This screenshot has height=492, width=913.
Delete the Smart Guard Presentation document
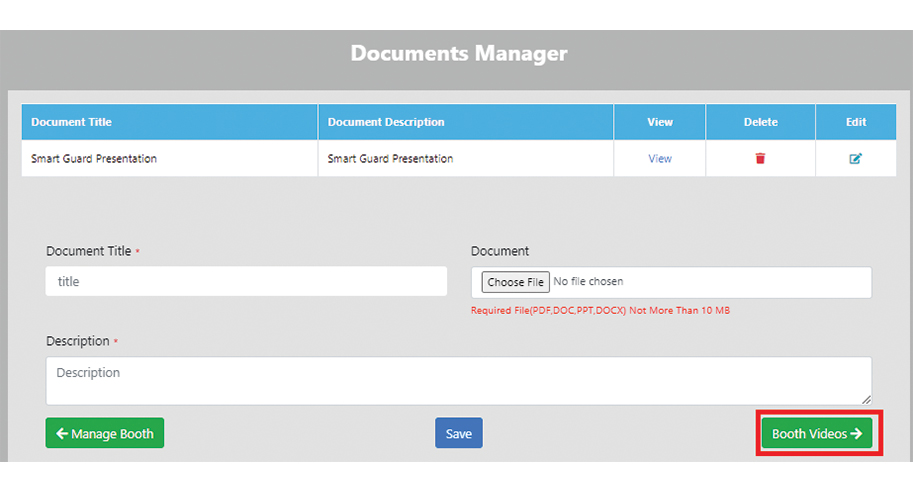[760, 159]
